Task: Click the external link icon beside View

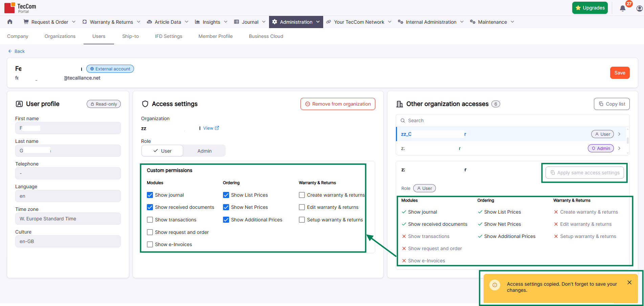Action: [217, 128]
